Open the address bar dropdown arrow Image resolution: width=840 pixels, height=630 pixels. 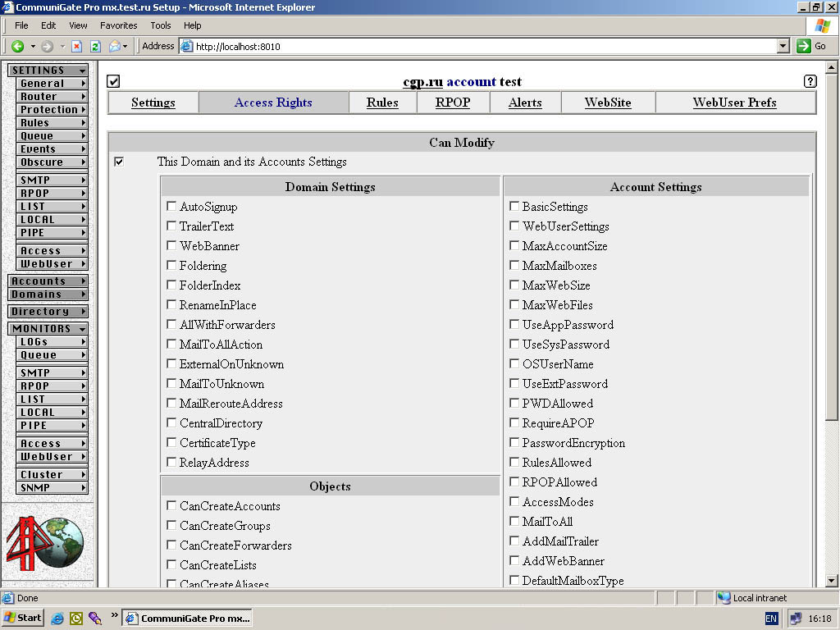[783, 47]
